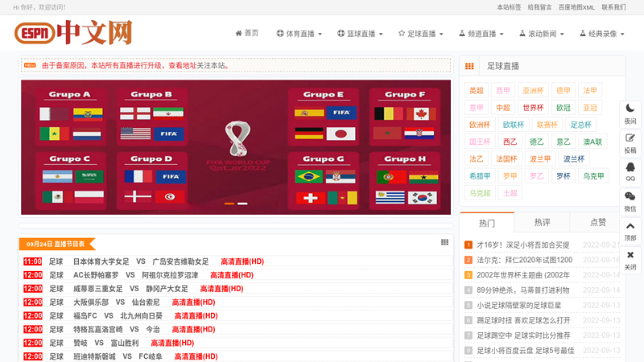Screen dimensions: 644x362
Task: Expand the 体育直播 dropdown menu
Action: pyautogui.click(x=299, y=34)
